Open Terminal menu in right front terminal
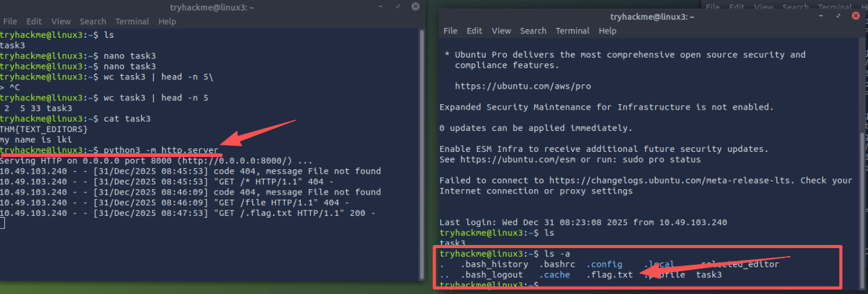 [x=573, y=30]
